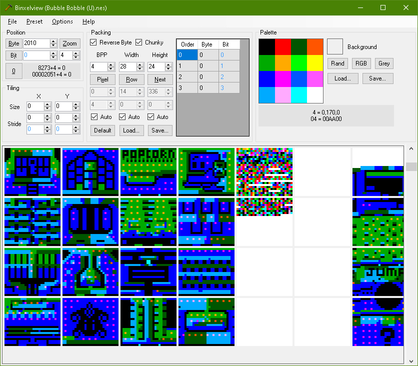Click the RGB palette button

pyautogui.click(x=361, y=63)
